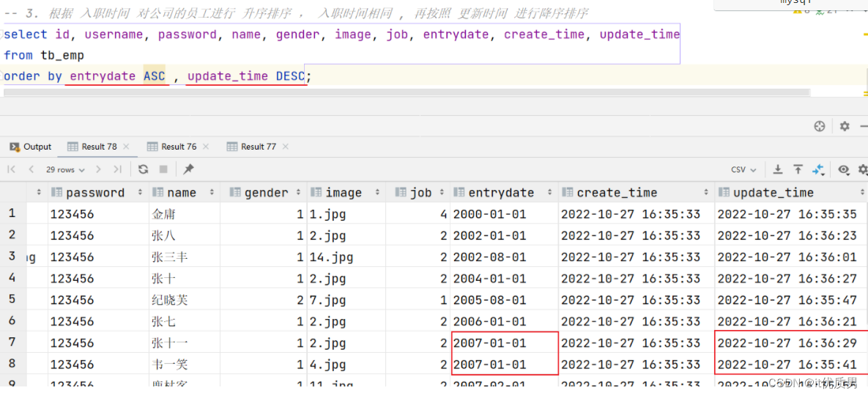This screenshot has width=868, height=396.
Task: Sort by entrydate column arrows
Action: click(550, 193)
